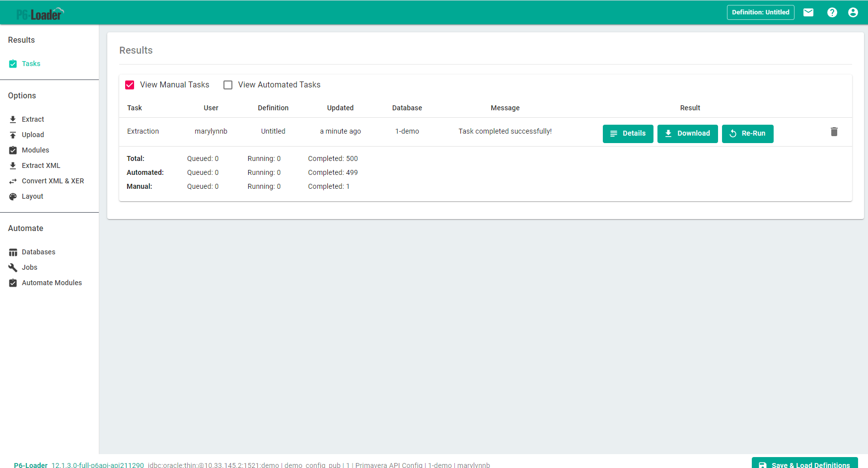Click the Details button
The image size is (868, 468).
[x=628, y=134]
